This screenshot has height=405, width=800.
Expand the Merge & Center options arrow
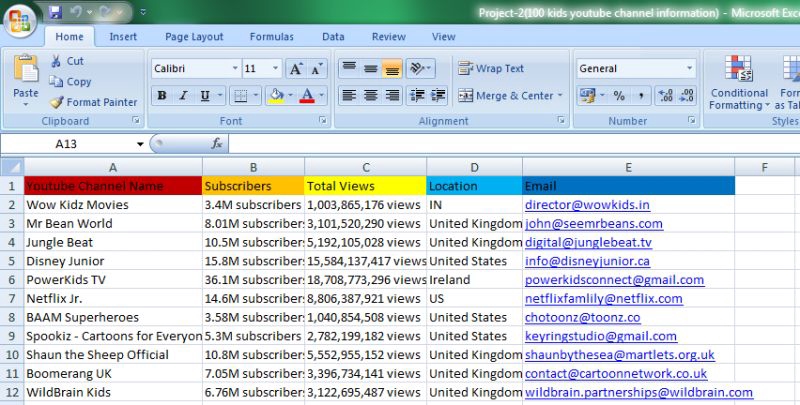coord(560,95)
